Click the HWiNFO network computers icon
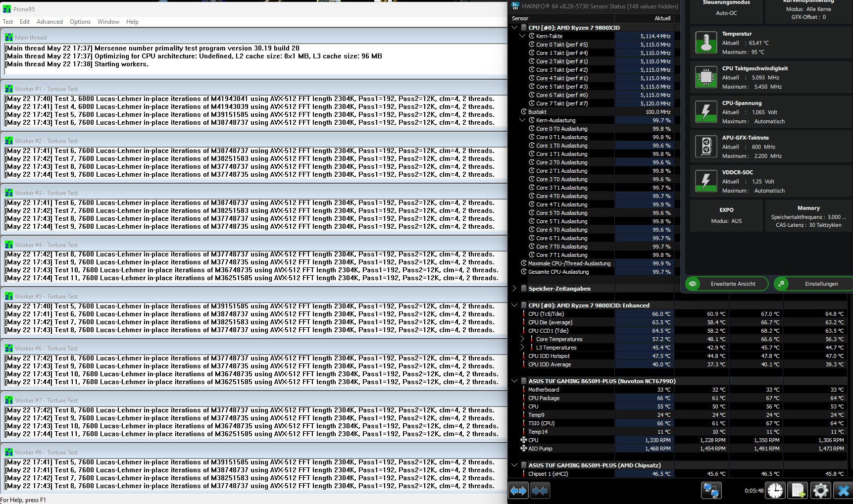853x504 pixels. [x=711, y=491]
